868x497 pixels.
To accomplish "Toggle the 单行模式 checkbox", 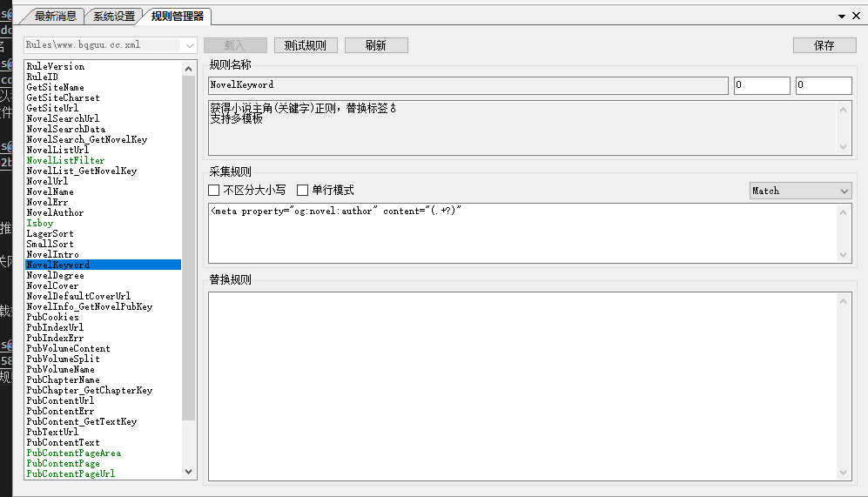I will pos(303,191).
